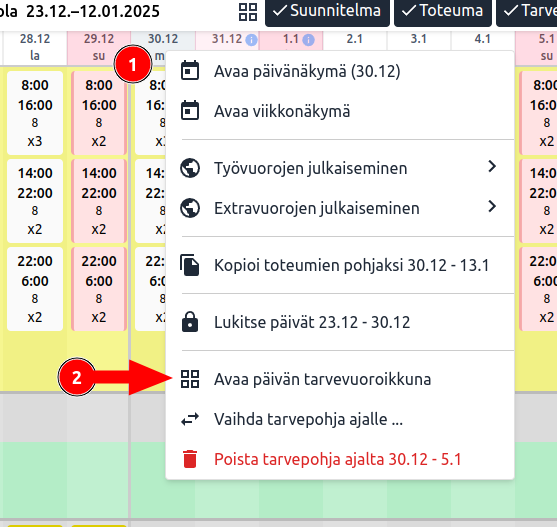Click swap arrows icon for Vaihda tarvepohja

[190, 419]
